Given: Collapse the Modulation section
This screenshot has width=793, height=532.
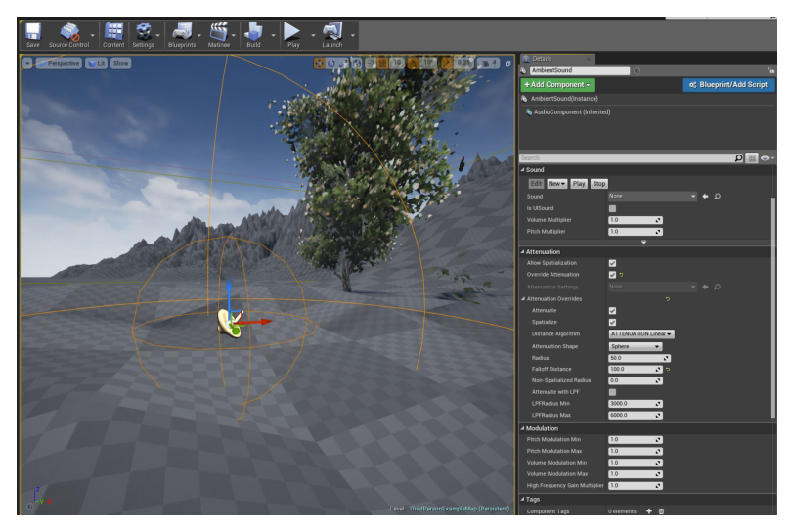Looking at the screenshot, I should (x=522, y=428).
